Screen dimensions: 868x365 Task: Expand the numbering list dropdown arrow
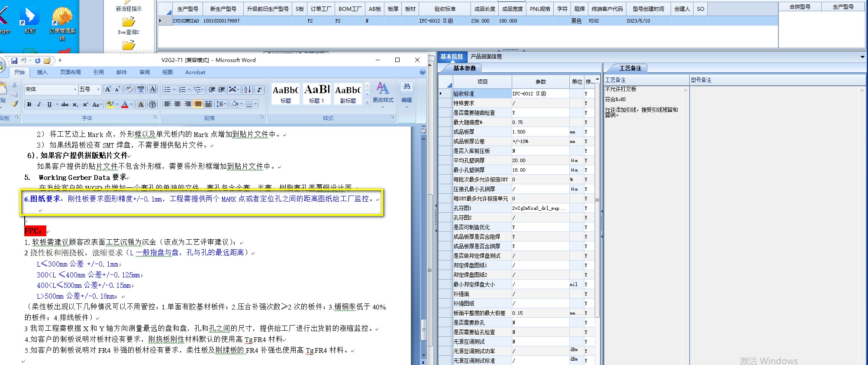click(189, 90)
